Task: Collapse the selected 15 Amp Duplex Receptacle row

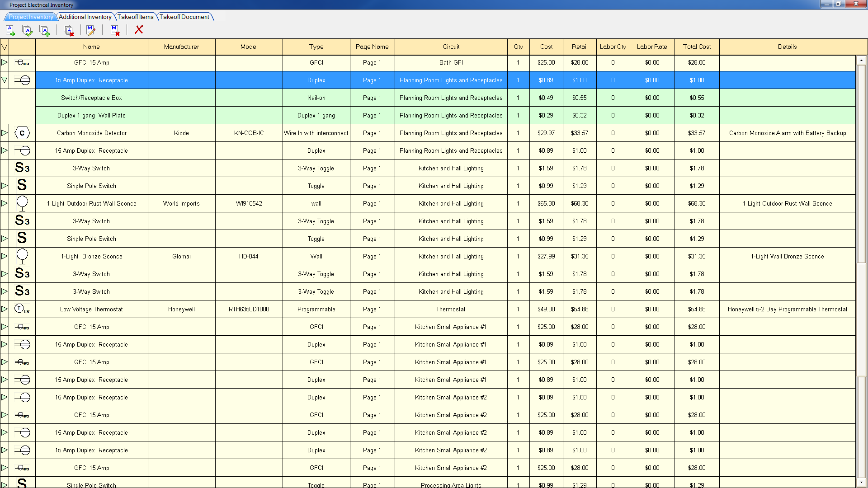Action: coord(5,80)
